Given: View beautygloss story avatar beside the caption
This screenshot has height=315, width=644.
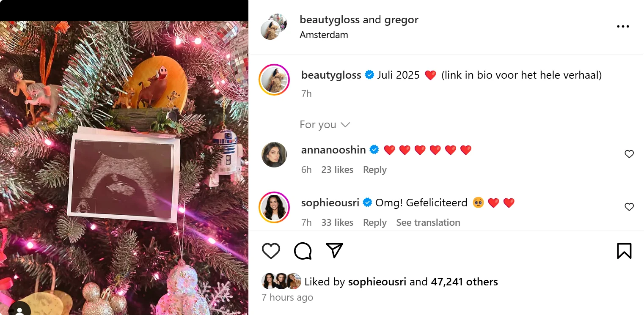Looking at the screenshot, I should tap(274, 79).
